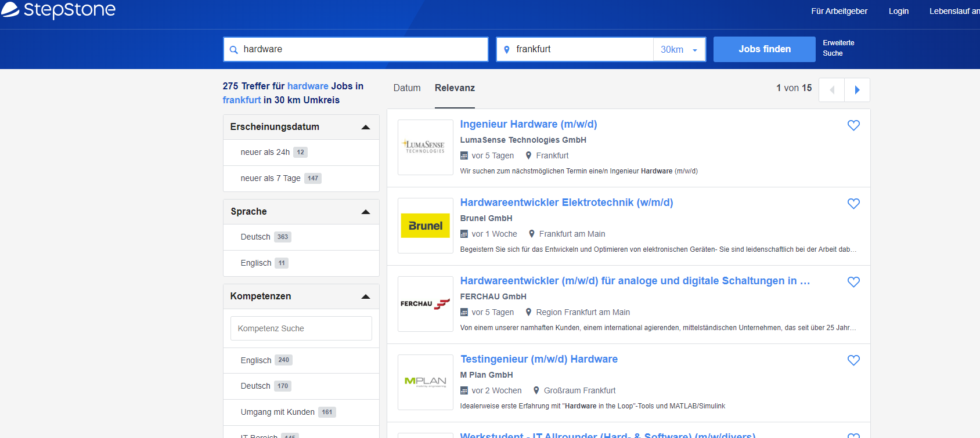The image size is (980, 438).
Task: Favorite the Testingenieur Hardware job
Action: (853, 360)
